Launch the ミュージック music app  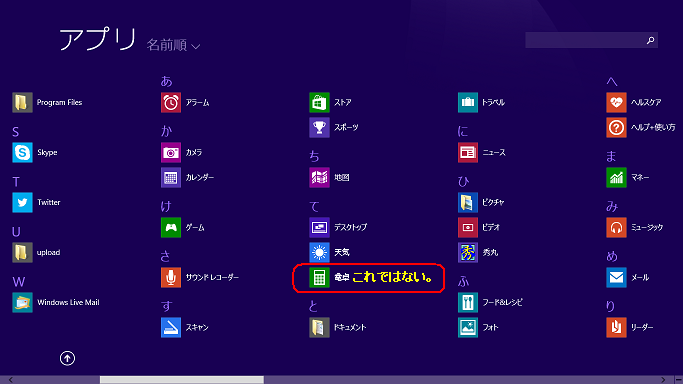pos(616,227)
